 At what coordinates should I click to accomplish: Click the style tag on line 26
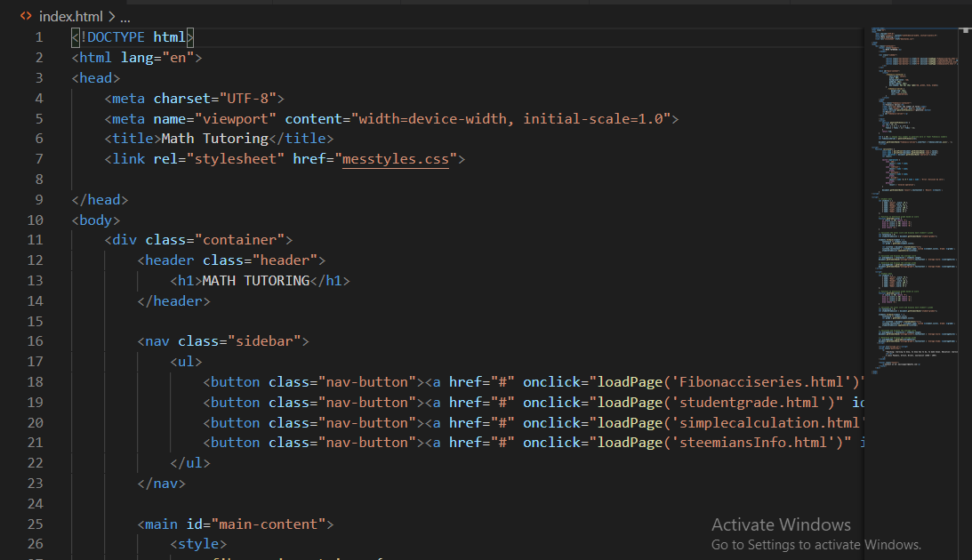(x=198, y=544)
